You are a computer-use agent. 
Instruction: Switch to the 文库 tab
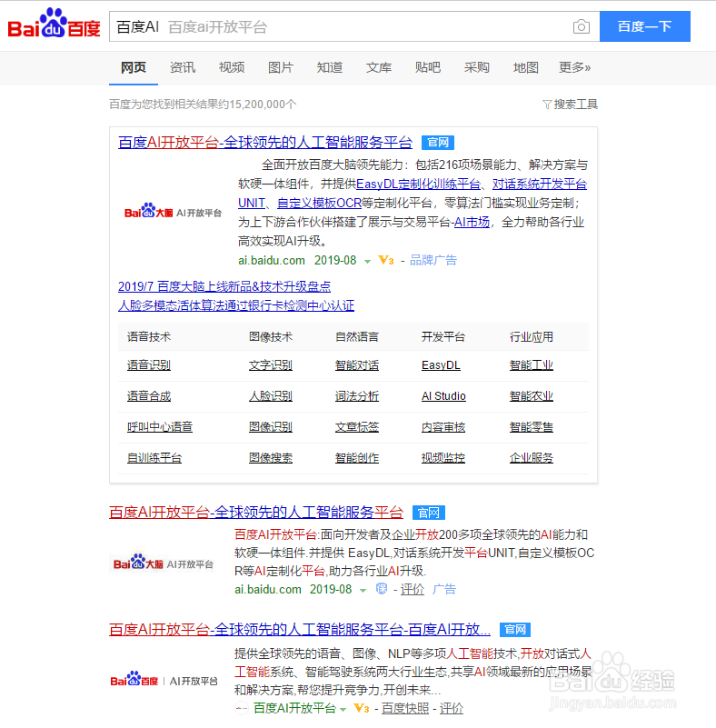[x=379, y=68]
